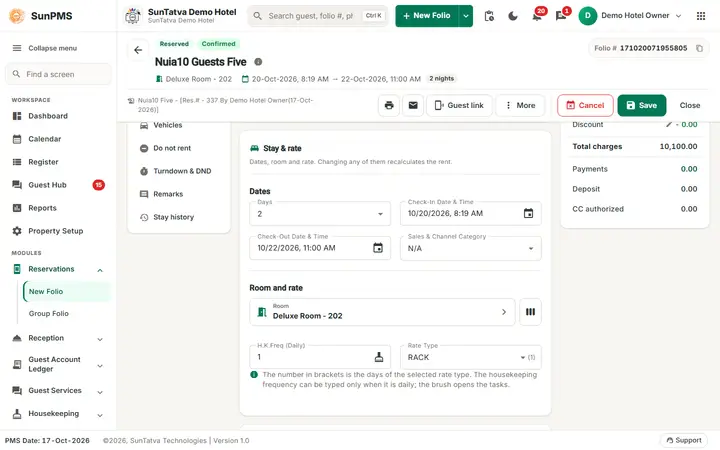The image size is (720, 450).
Task: Open the Deluxe Room - 202 room selector
Action: coord(382,312)
